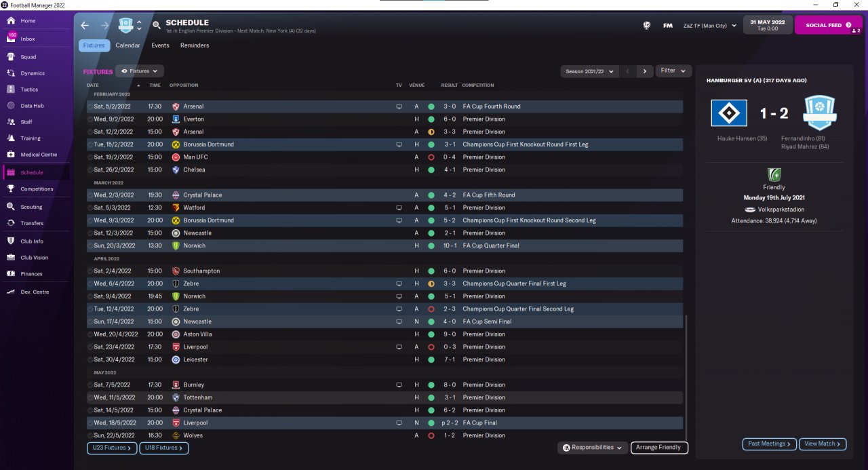Switch to the Events tab
The image size is (868, 470).
[x=160, y=45]
